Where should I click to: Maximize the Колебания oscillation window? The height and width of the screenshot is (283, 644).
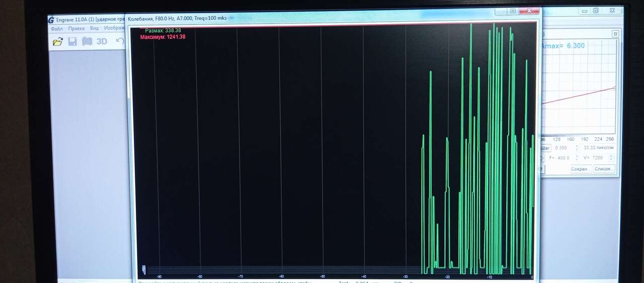click(513, 11)
